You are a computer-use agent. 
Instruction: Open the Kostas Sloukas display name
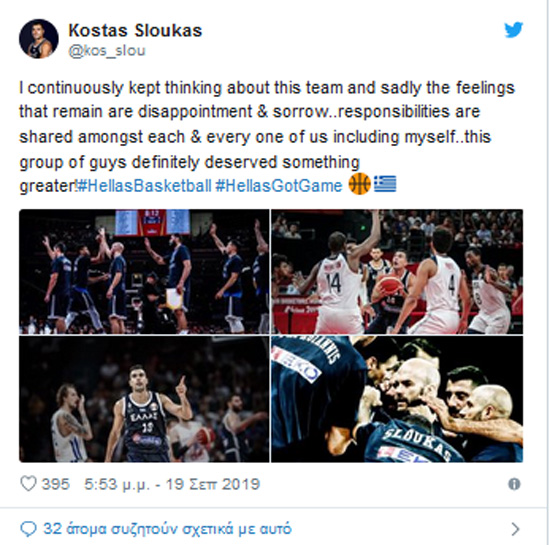point(135,30)
